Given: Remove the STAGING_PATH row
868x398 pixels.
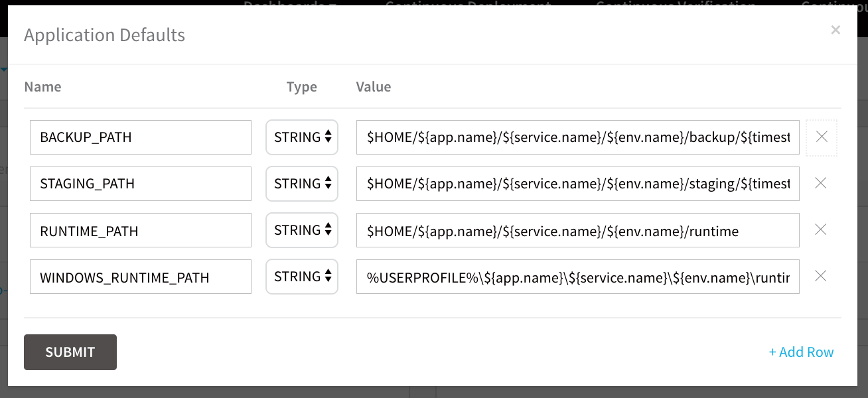Looking at the screenshot, I should [821, 183].
